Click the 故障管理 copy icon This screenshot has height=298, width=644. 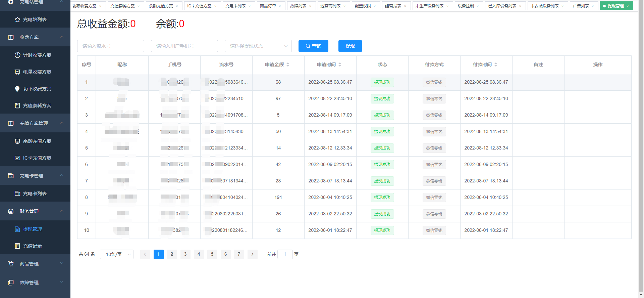11,283
